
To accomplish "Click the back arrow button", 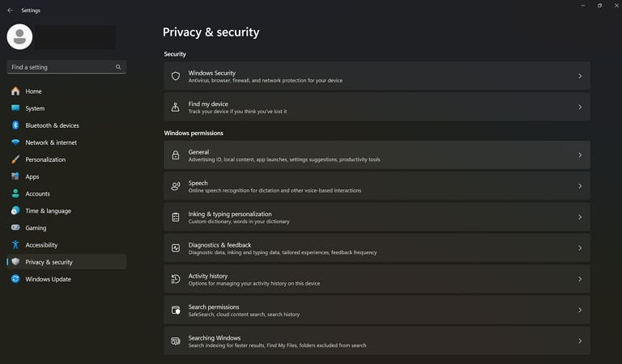I will point(10,11).
